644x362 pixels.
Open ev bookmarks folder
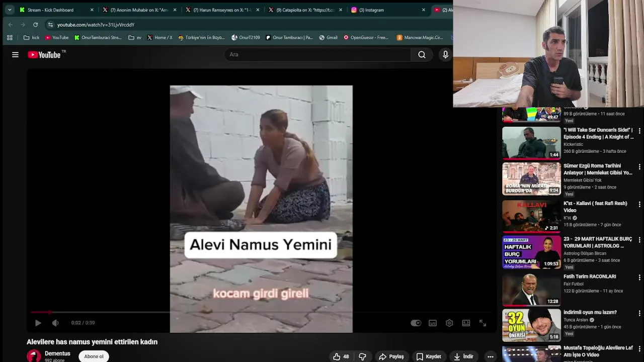coord(135,37)
